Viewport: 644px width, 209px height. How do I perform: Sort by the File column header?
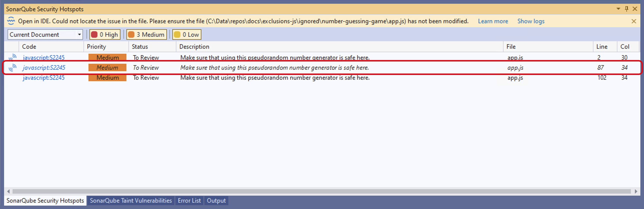(548, 46)
